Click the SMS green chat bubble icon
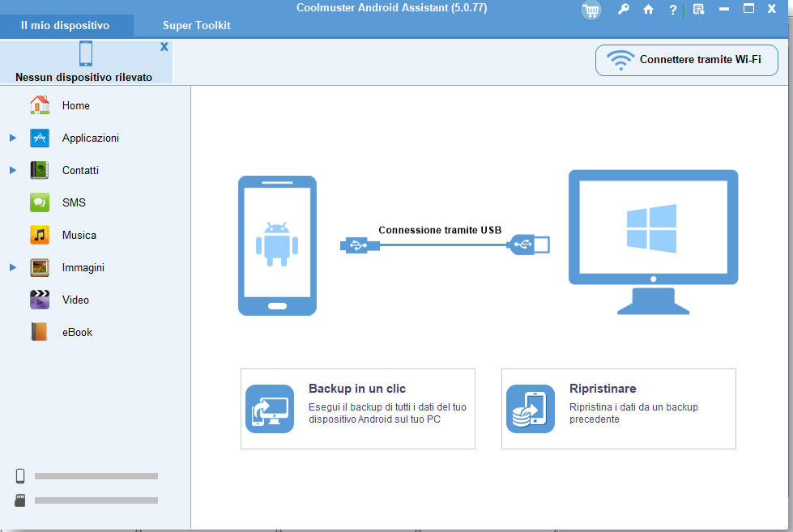Image resolution: width=793 pixels, height=532 pixels. pos(40,202)
